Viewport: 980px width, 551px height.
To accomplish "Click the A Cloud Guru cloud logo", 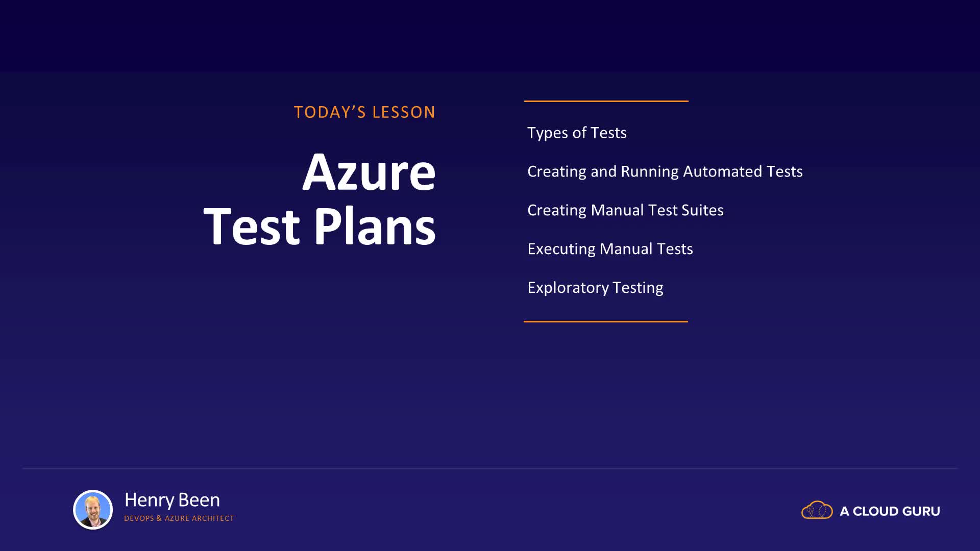I will (817, 510).
